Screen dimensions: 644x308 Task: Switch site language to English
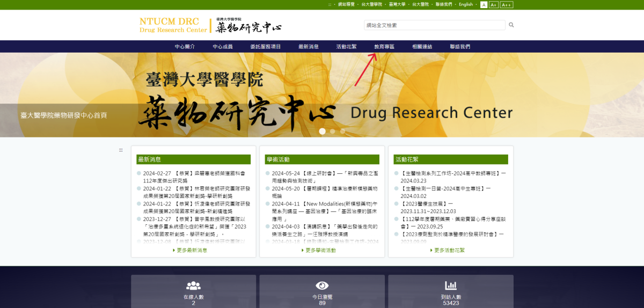click(466, 4)
